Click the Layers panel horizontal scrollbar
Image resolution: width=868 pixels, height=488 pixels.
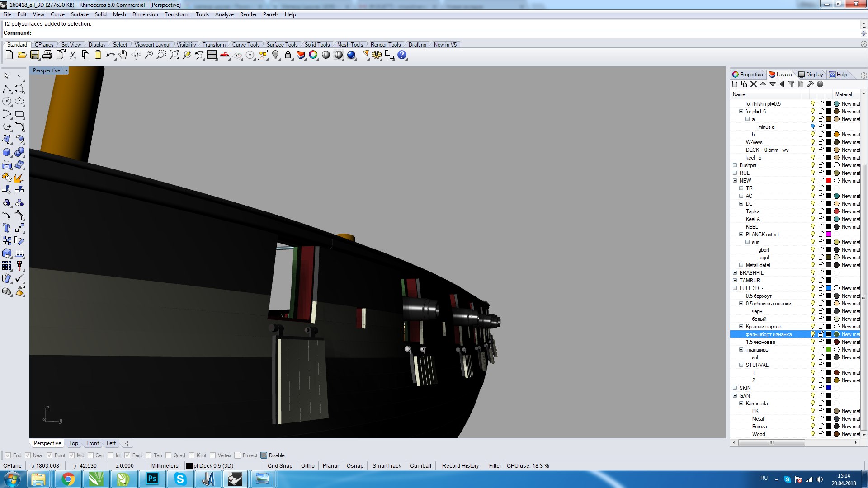coord(771,443)
